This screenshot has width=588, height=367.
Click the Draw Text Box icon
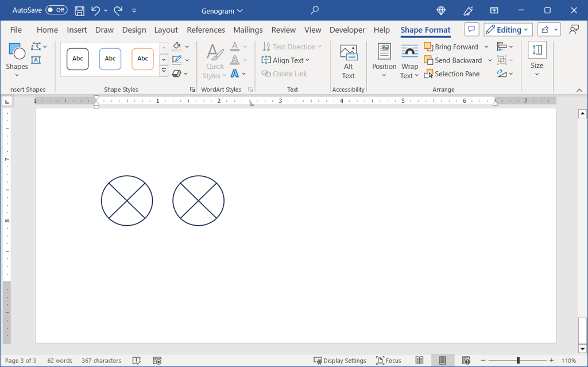pos(36,60)
